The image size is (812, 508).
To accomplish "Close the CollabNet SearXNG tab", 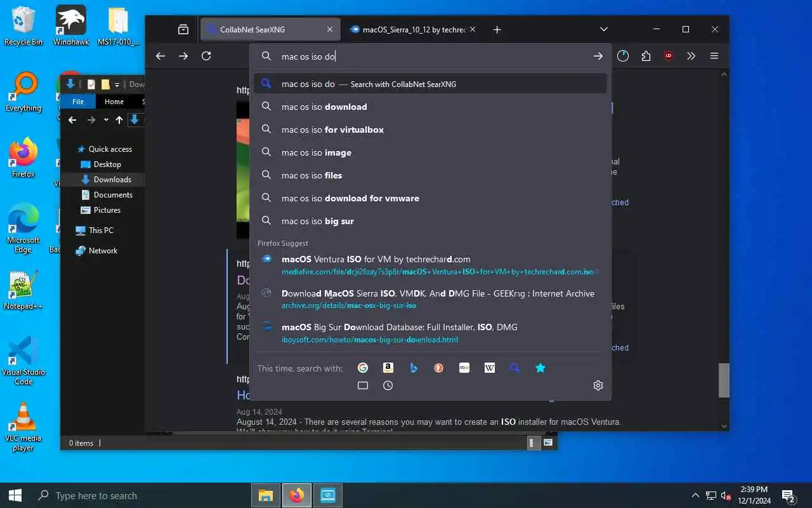I will pyautogui.click(x=330, y=29).
